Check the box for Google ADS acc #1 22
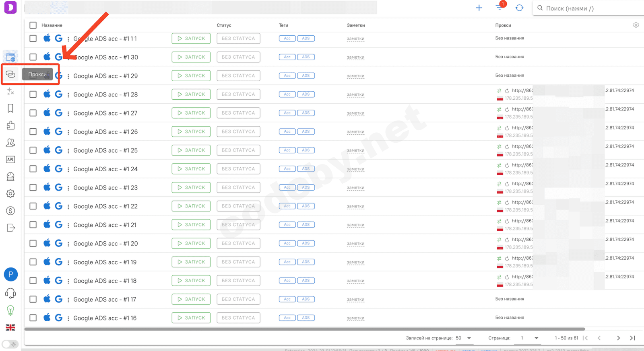The image size is (644, 351). (33, 206)
